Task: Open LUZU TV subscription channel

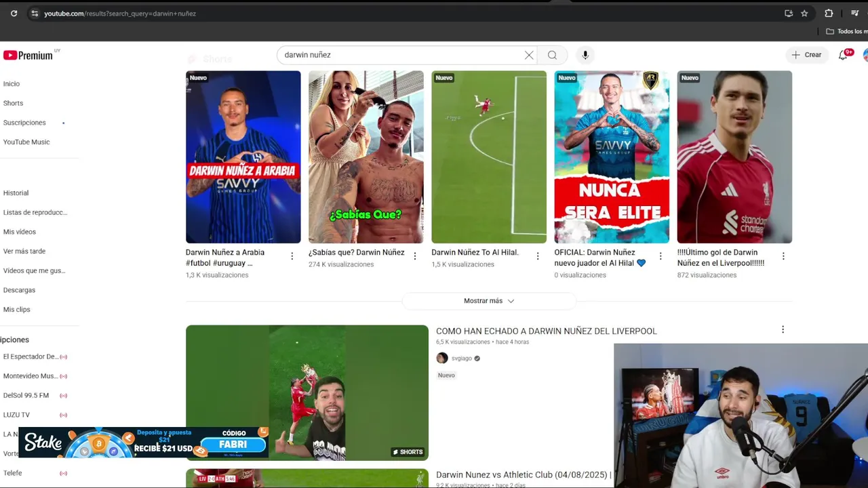Action: click(x=16, y=415)
